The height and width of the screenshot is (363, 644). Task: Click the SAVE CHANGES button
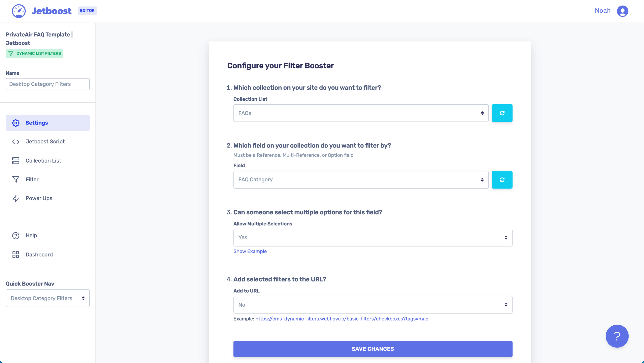(x=373, y=349)
